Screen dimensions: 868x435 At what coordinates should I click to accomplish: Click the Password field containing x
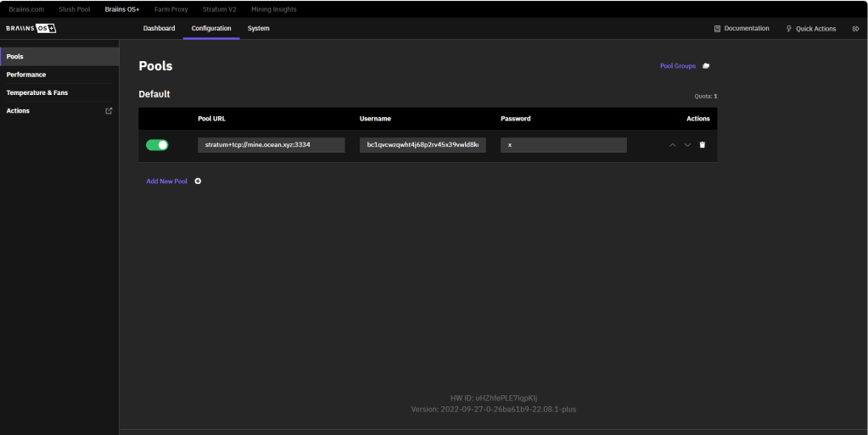[563, 145]
